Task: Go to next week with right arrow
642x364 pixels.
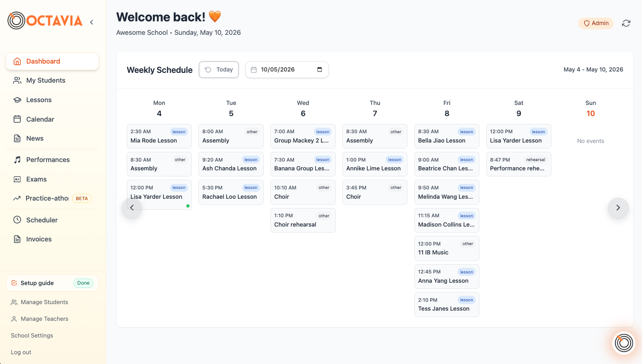Action: click(618, 208)
